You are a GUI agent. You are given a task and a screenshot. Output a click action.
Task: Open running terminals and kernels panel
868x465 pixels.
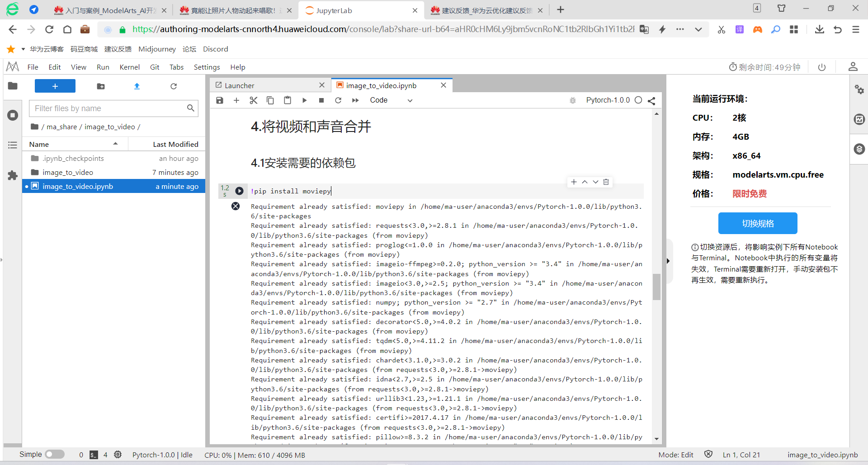click(13, 115)
